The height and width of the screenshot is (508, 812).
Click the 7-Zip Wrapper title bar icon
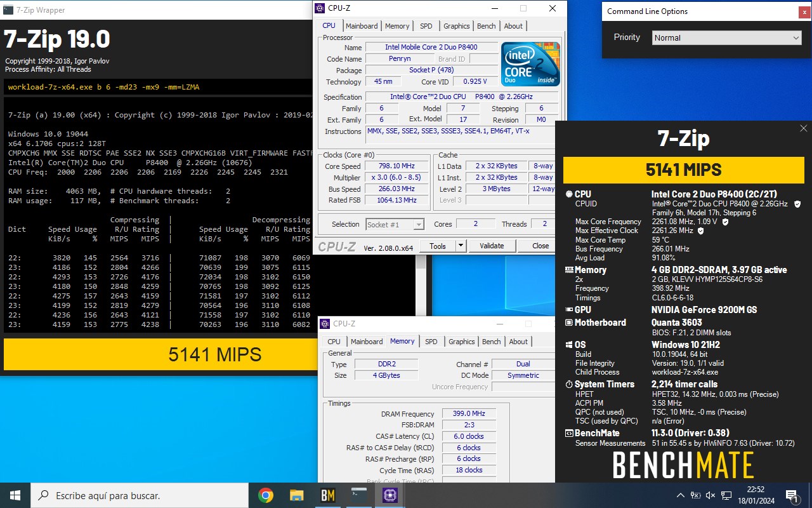pos(8,10)
